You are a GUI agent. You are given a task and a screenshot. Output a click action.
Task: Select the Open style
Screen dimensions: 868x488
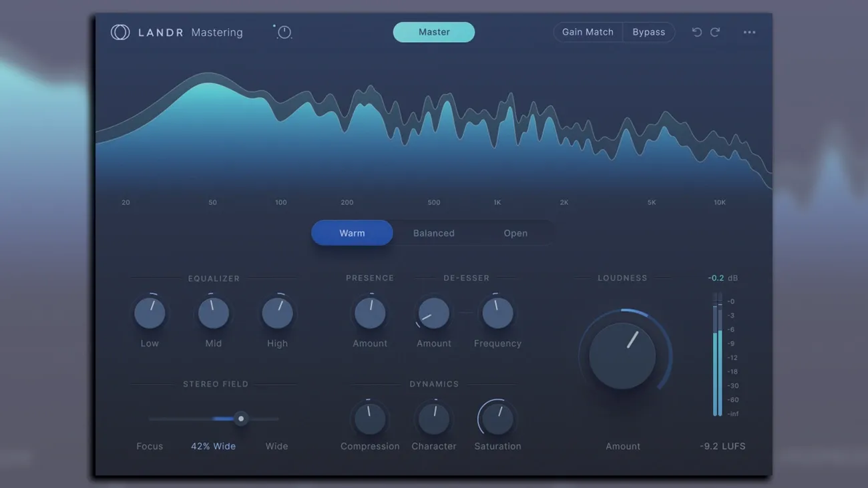(x=515, y=233)
